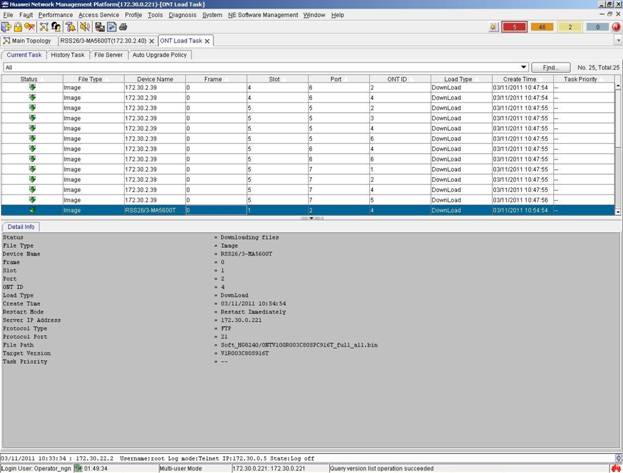Click the splitter collapse arrows below the table
Image resolution: width=623 pixels, height=473 pixels.
click(312, 218)
